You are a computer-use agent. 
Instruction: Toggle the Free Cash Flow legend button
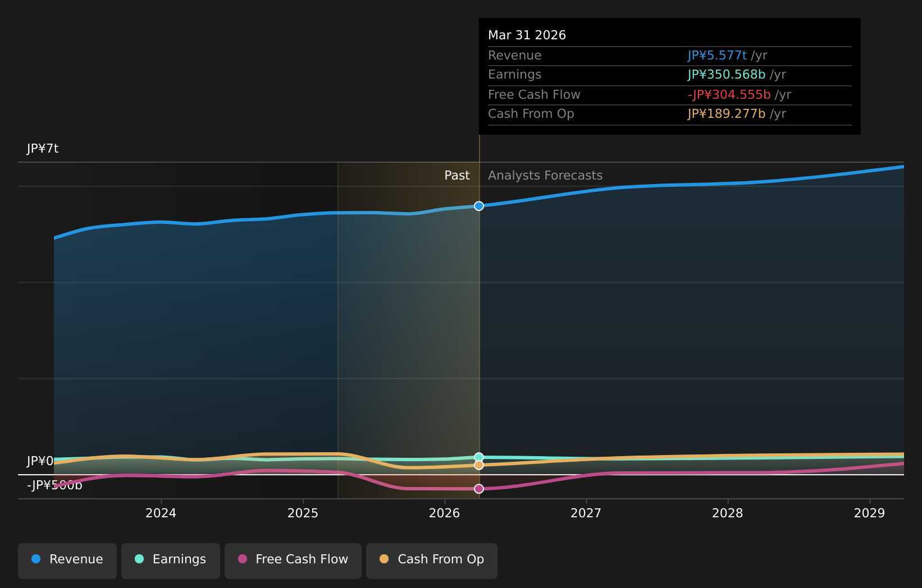coord(293,561)
